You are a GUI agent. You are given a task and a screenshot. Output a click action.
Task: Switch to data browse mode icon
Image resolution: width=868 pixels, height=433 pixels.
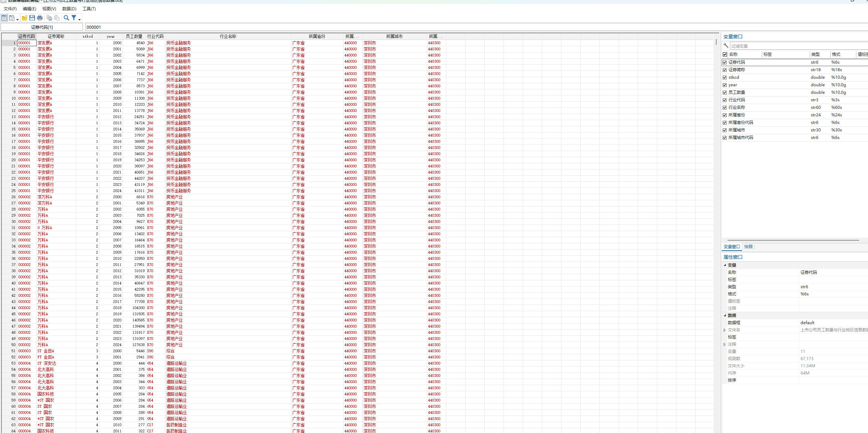coord(12,18)
